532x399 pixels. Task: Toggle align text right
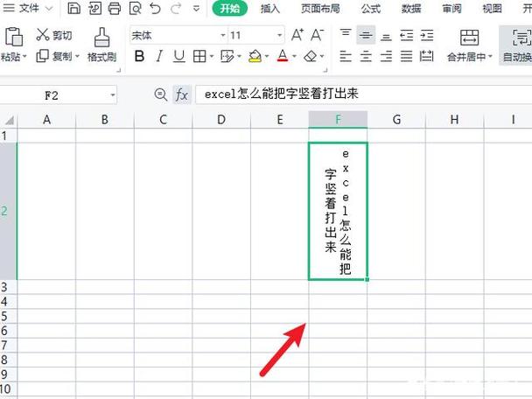click(x=386, y=56)
